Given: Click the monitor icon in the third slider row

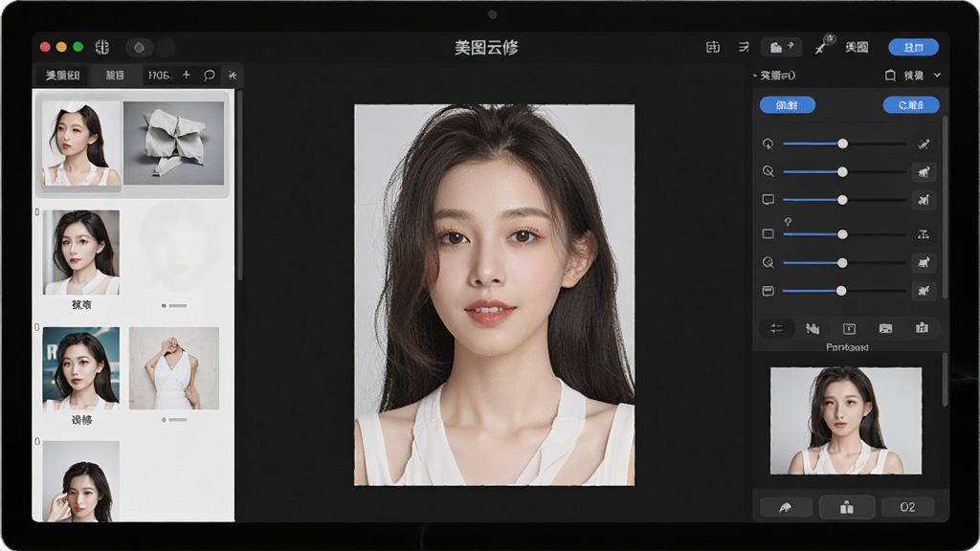Looking at the screenshot, I should point(768,200).
